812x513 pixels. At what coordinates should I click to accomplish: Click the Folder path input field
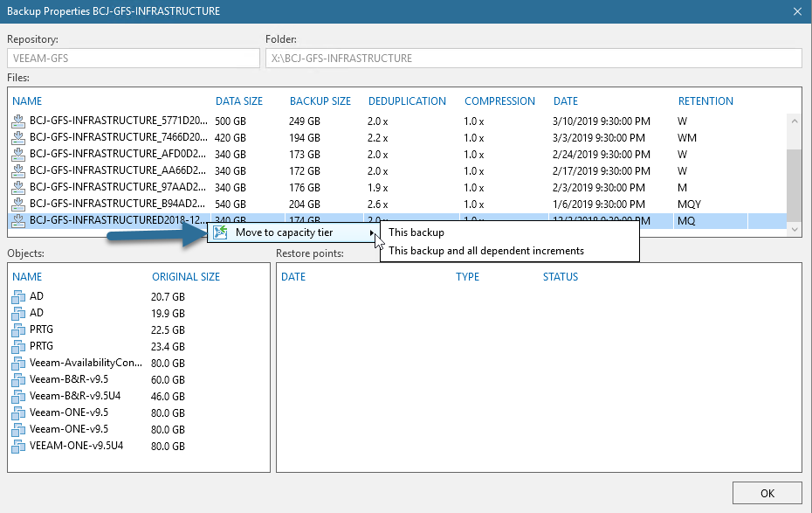pyautogui.click(x=533, y=58)
